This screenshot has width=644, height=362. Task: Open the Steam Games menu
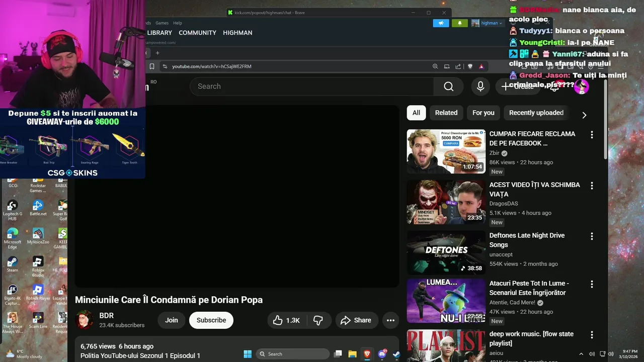162,23
